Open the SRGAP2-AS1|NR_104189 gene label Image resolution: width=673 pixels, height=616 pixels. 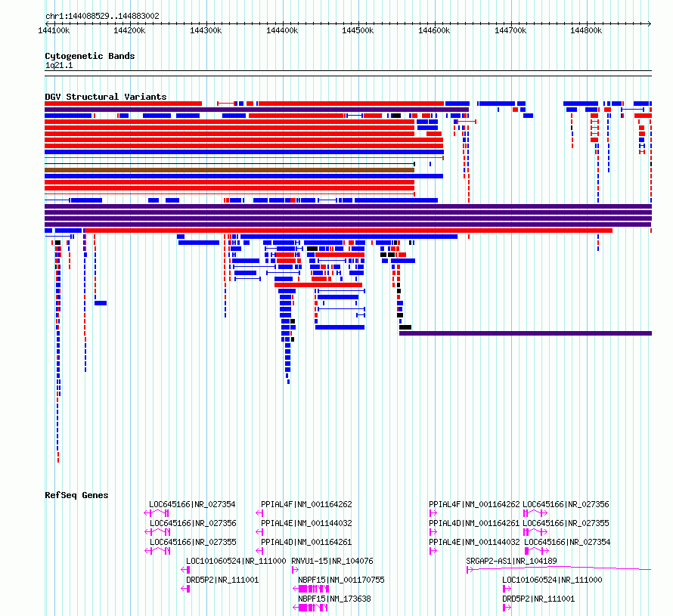pyautogui.click(x=511, y=561)
